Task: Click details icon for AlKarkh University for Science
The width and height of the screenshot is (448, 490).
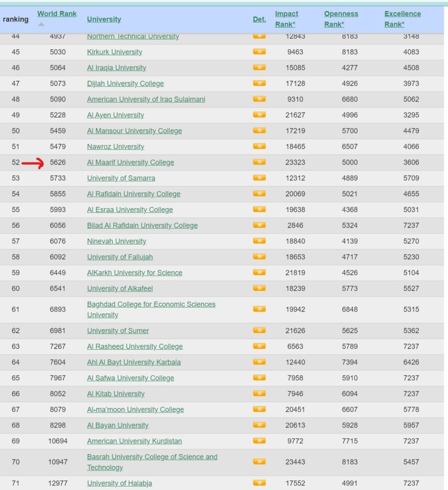Action: (x=259, y=272)
